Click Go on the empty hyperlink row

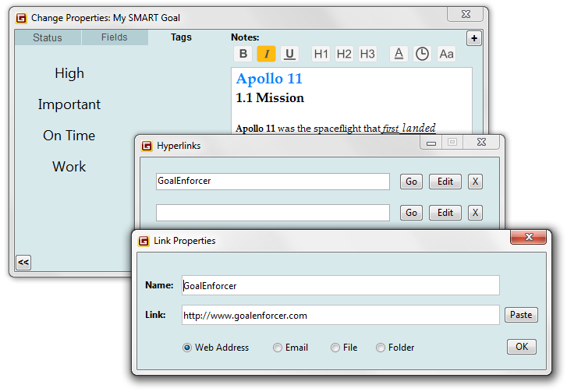tap(411, 213)
